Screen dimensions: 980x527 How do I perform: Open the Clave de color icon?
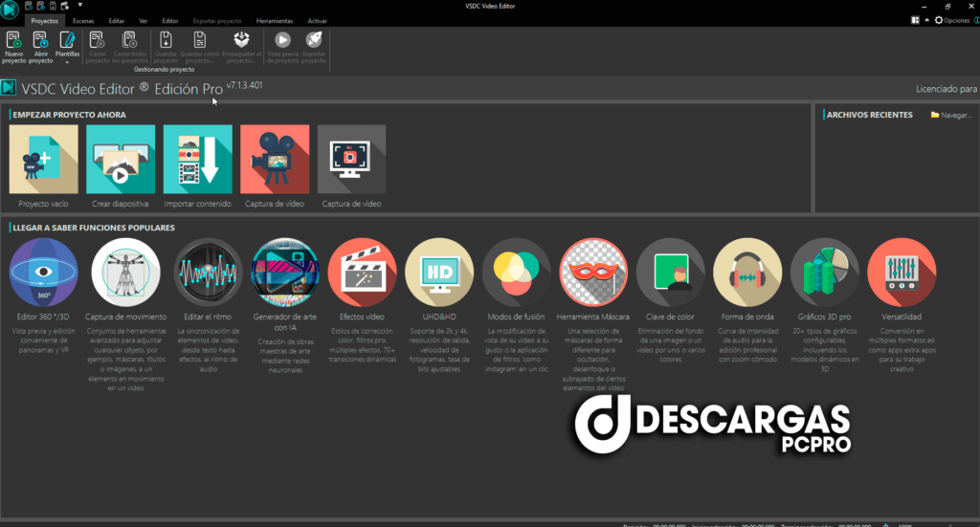pyautogui.click(x=671, y=273)
